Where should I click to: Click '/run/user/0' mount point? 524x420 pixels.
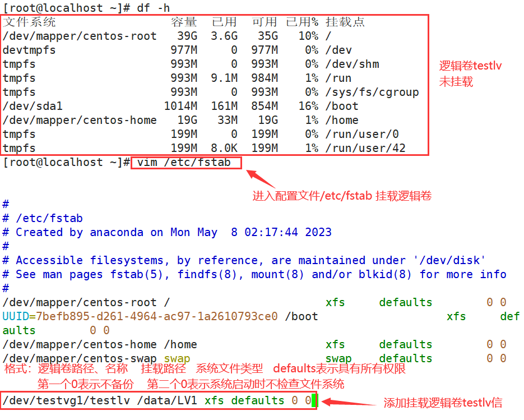point(362,134)
